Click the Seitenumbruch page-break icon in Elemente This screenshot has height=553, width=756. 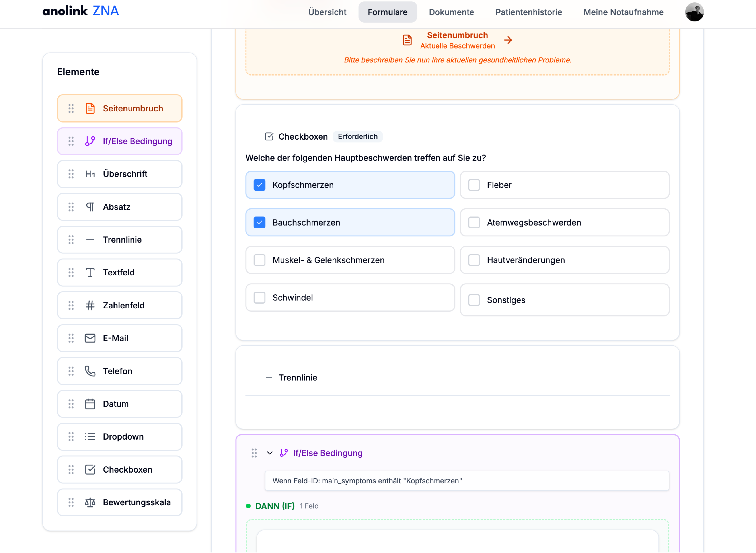click(x=90, y=109)
